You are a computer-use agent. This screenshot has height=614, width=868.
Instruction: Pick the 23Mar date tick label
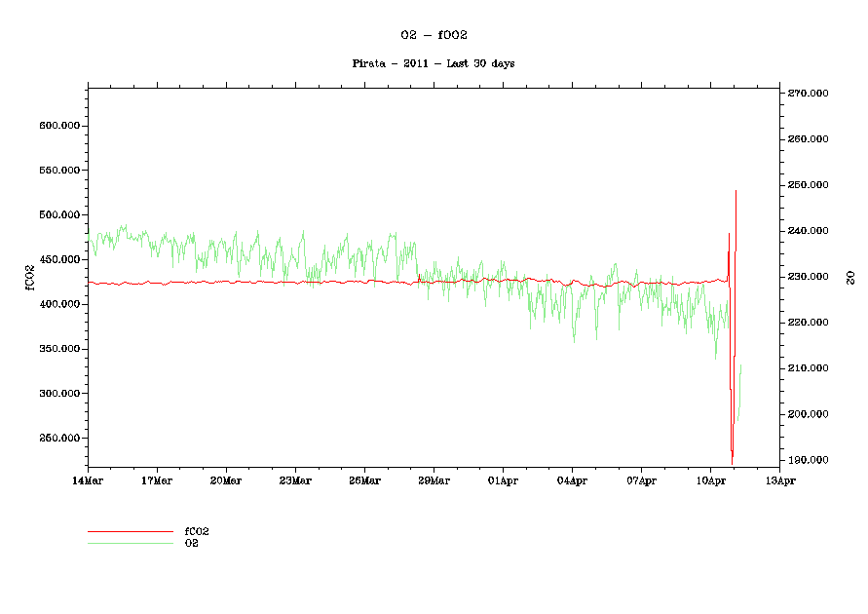point(295,480)
